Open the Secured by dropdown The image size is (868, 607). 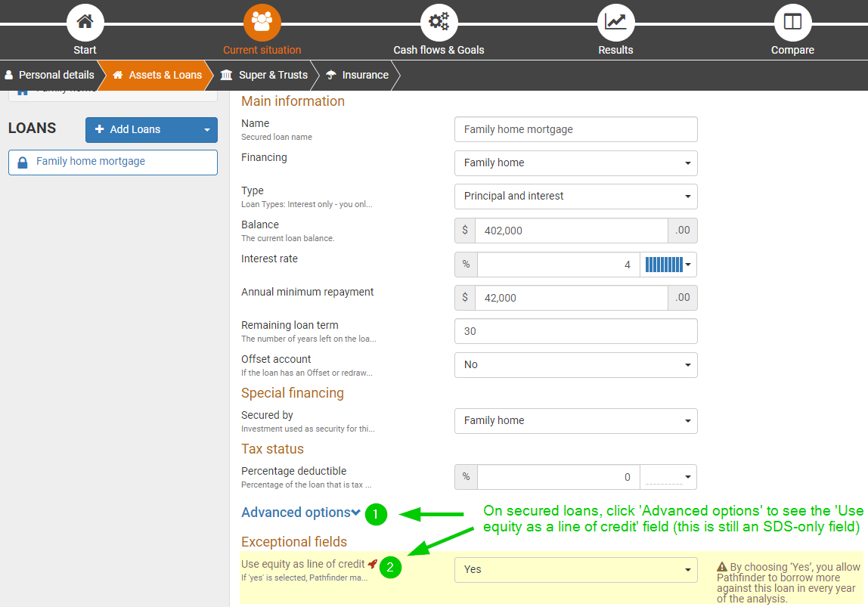(575, 421)
